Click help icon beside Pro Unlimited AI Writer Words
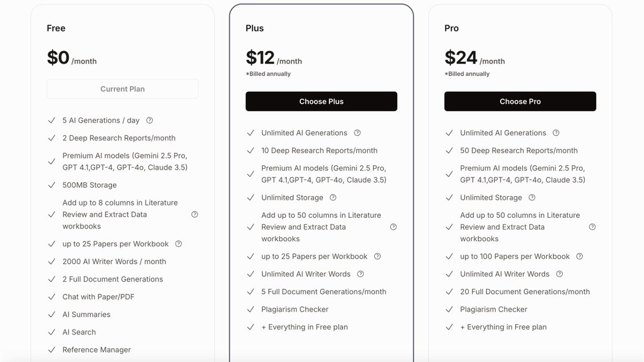The height and width of the screenshot is (362, 644). point(559,274)
